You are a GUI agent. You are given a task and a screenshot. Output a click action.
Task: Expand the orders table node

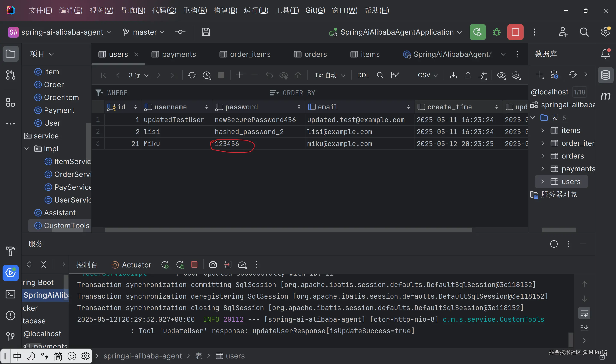point(543,156)
